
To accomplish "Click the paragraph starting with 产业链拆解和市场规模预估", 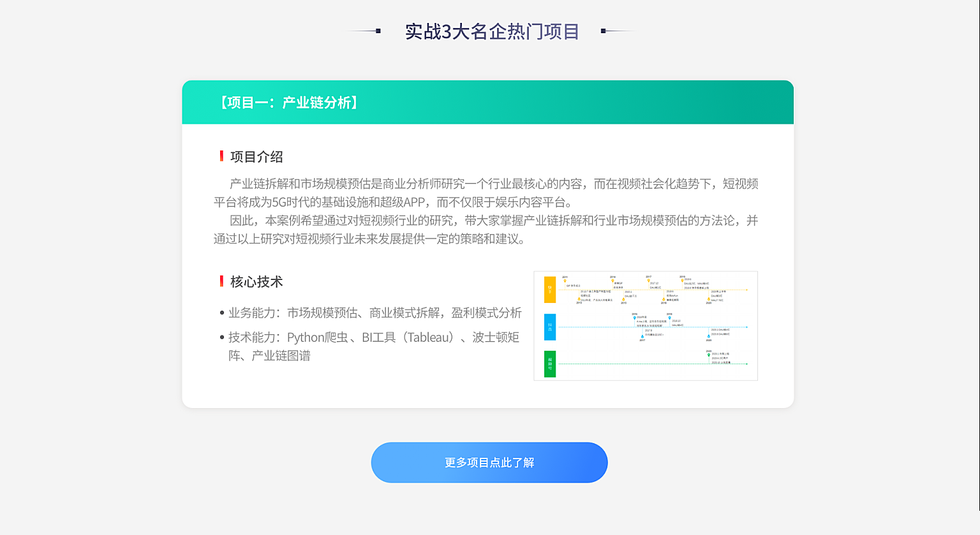I will coord(486,193).
